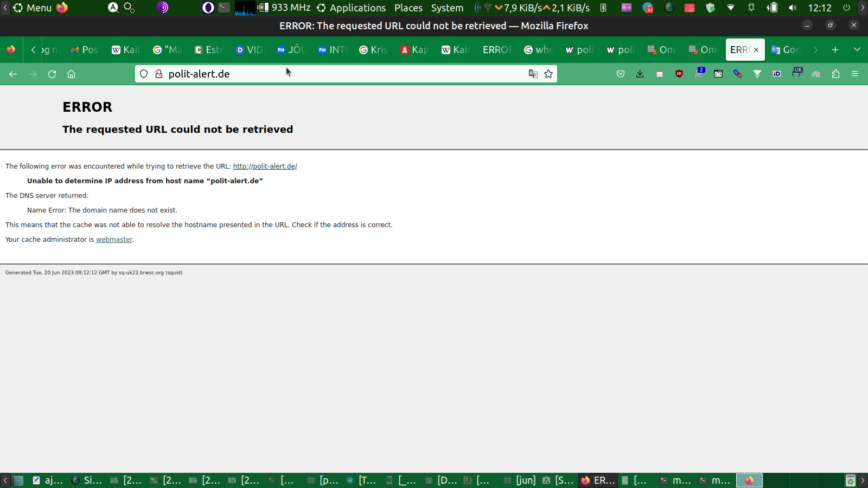868x488 pixels.
Task: Open the notifications bell in the tray
Action: click(x=751, y=8)
